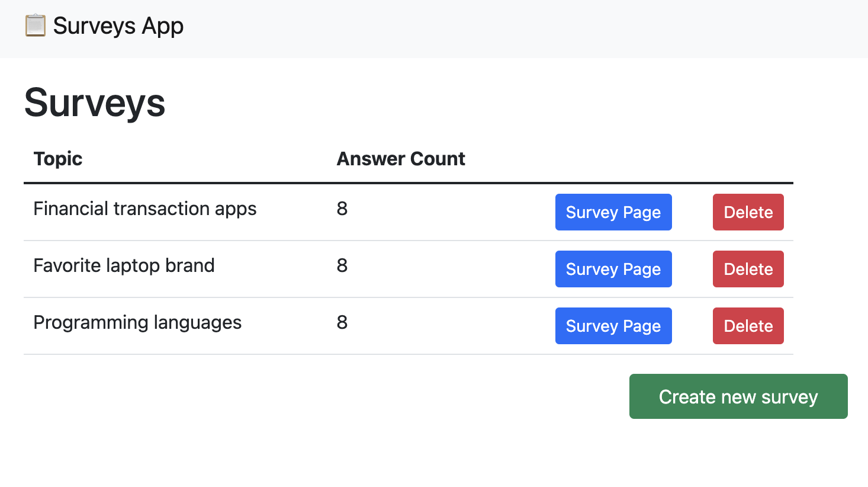868x487 pixels.
Task: Click the answer count for Programming languages
Action: tap(342, 322)
